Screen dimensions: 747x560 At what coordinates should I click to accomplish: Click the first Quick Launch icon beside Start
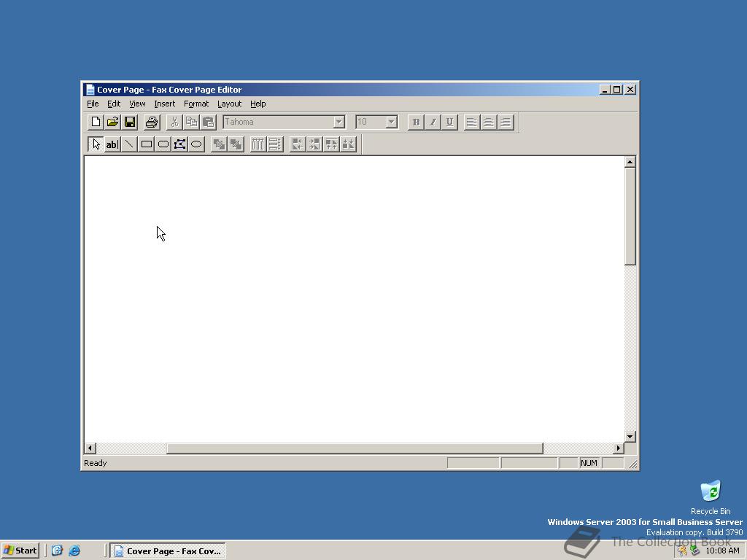tap(57, 551)
